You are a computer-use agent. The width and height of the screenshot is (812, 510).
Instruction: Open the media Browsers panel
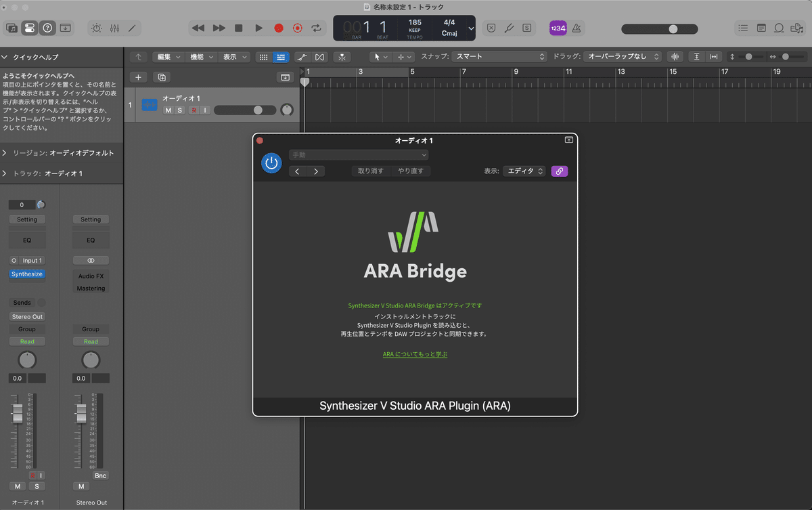[x=796, y=28]
